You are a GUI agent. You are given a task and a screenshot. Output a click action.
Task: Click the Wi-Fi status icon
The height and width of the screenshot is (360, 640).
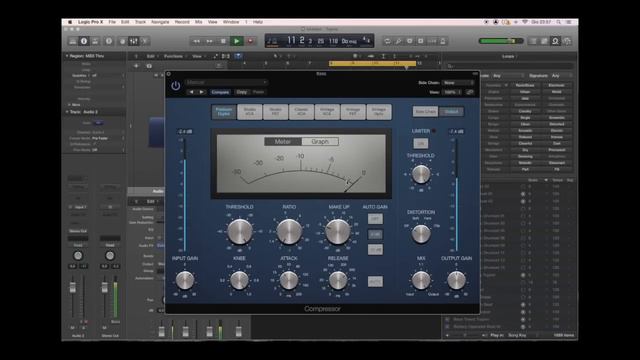(525, 22)
